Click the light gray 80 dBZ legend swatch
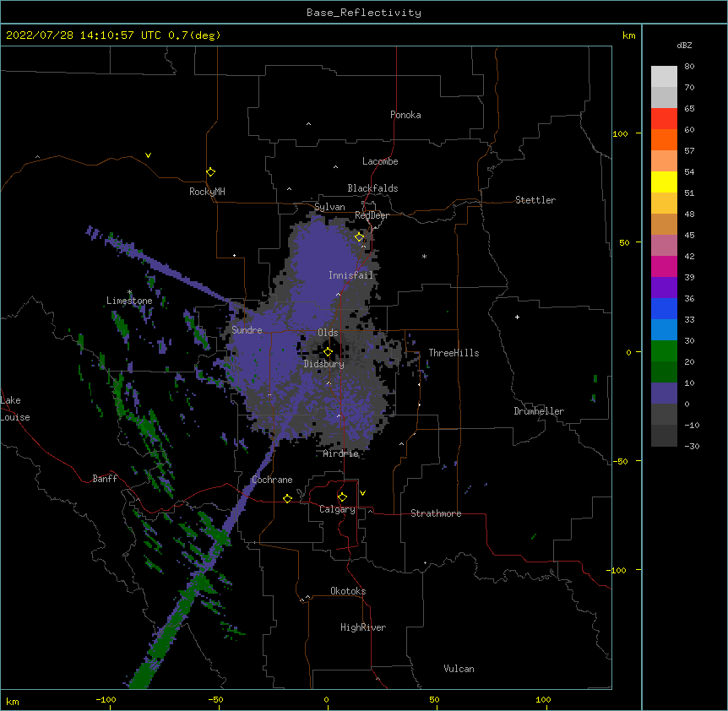 pyautogui.click(x=664, y=77)
